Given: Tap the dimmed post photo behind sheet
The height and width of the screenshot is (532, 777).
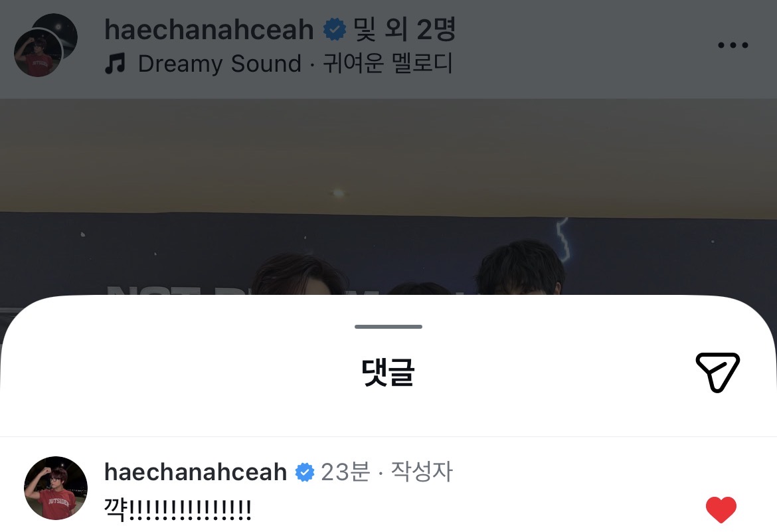Looking at the screenshot, I should click(x=388, y=199).
